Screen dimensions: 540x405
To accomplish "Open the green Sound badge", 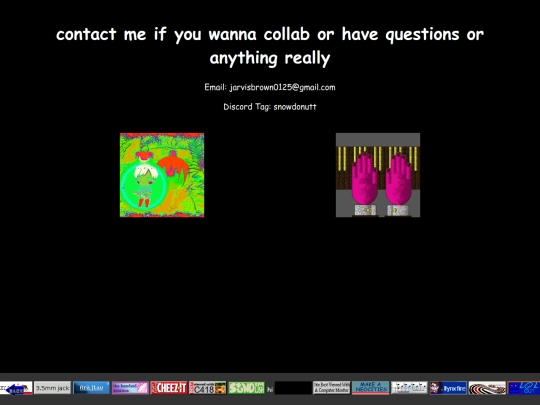I will [x=247, y=388].
